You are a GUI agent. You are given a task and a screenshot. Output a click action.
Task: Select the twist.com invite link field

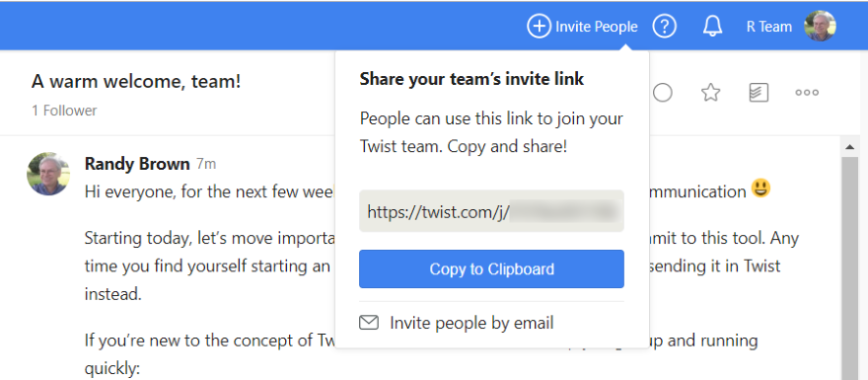click(491, 211)
